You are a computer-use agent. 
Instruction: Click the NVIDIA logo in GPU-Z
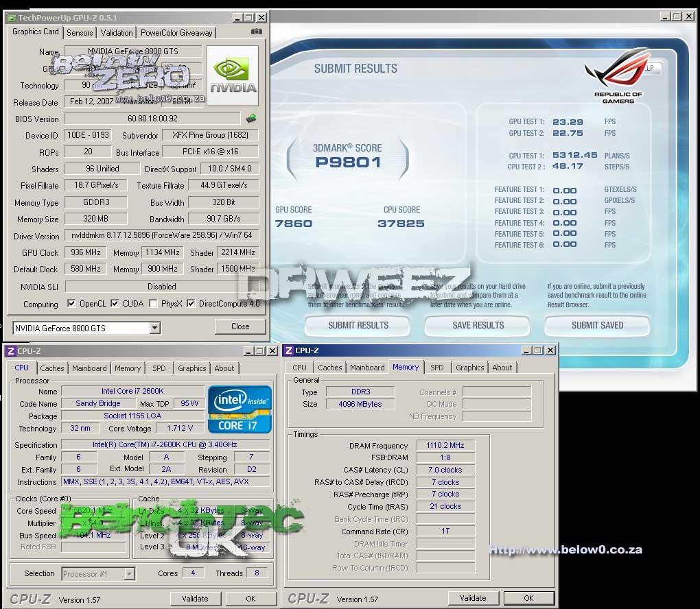click(x=233, y=75)
